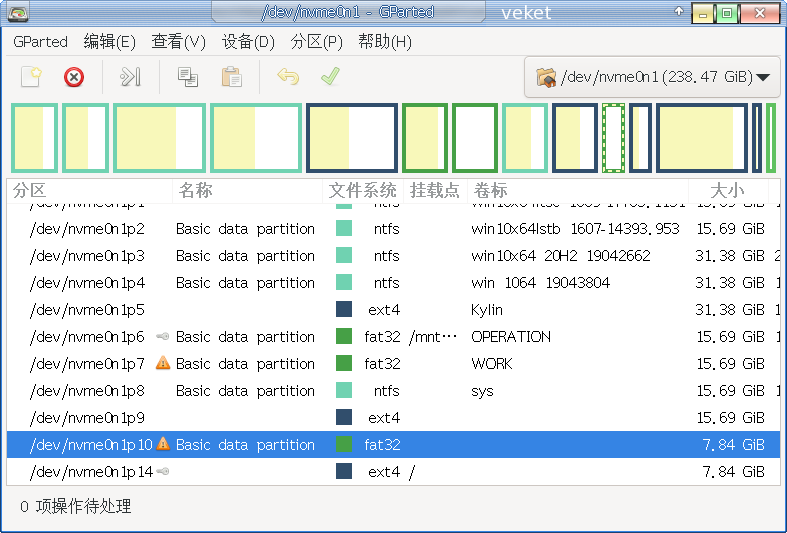Click the 大小 column header
Viewport: 787px width, 533px height.
pyautogui.click(x=727, y=190)
